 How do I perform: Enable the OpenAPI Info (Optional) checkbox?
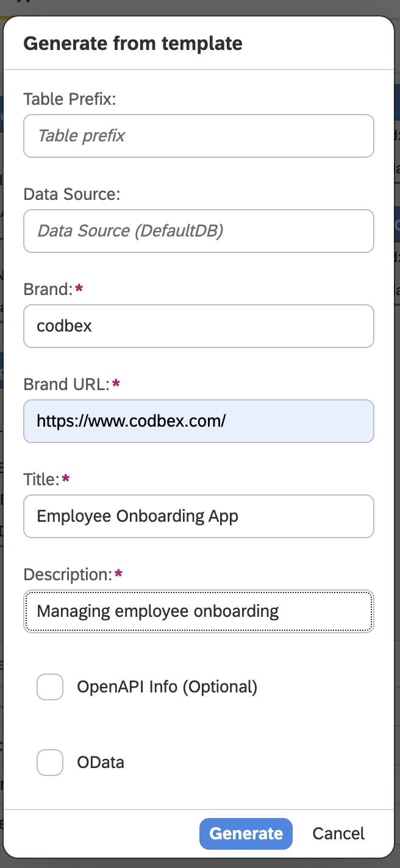pos(50,687)
